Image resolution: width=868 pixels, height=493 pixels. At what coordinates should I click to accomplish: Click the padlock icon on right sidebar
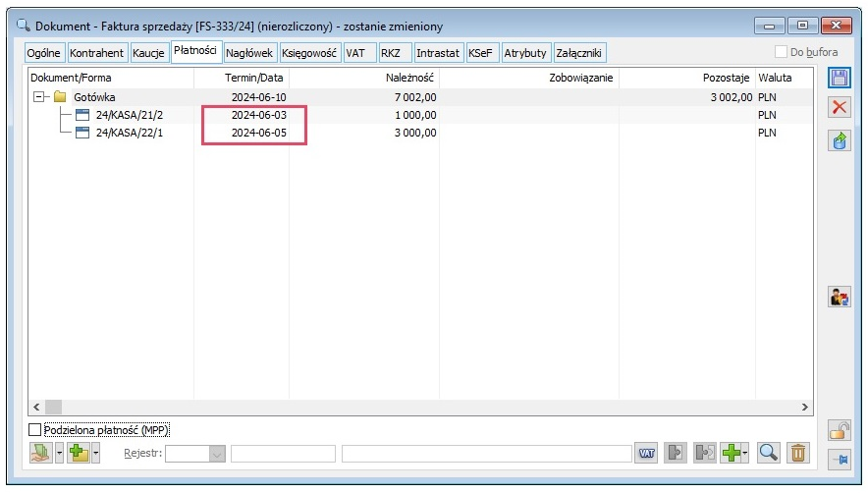(x=840, y=430)
